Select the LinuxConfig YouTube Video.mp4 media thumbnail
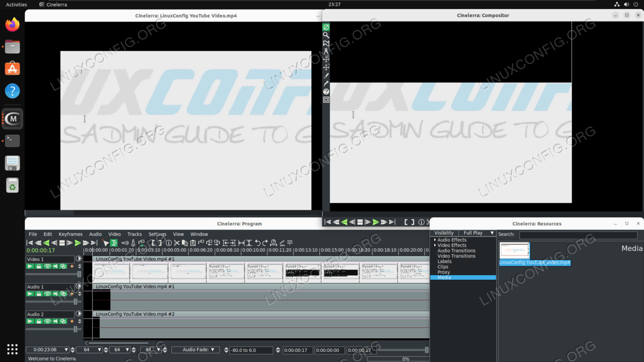Viewport: 644px width, 362px height. [515, 250]
